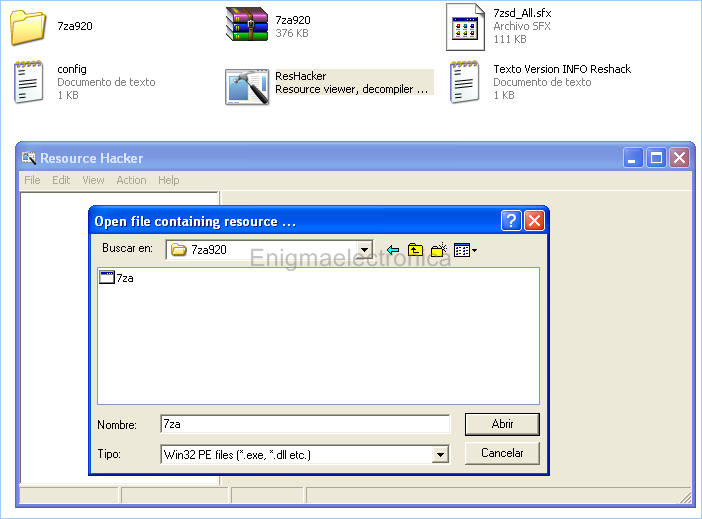Maximize the Resource Hacker window
The height and width of the screenshot is (519, 702).
[656, 158]
